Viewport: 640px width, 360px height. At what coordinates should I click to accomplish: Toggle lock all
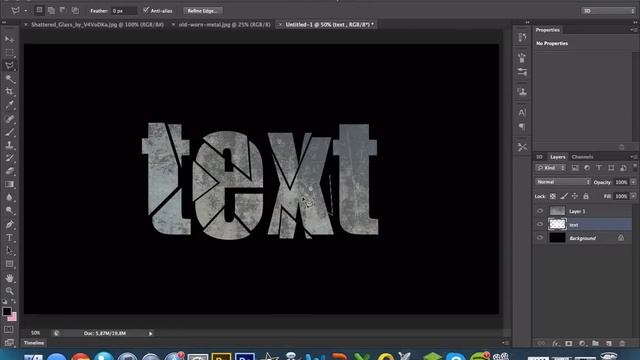[x=586, y=196]
